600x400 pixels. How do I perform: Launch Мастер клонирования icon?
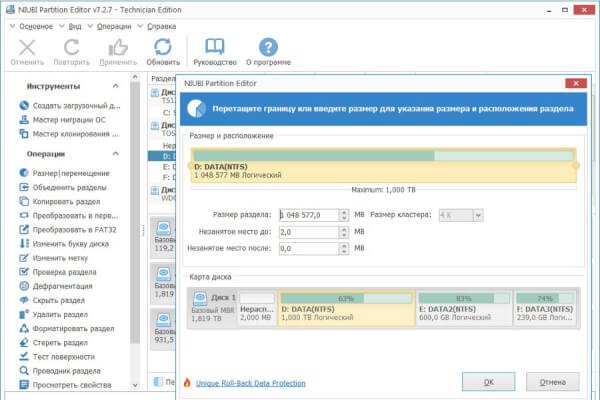(x=24, y=134)
